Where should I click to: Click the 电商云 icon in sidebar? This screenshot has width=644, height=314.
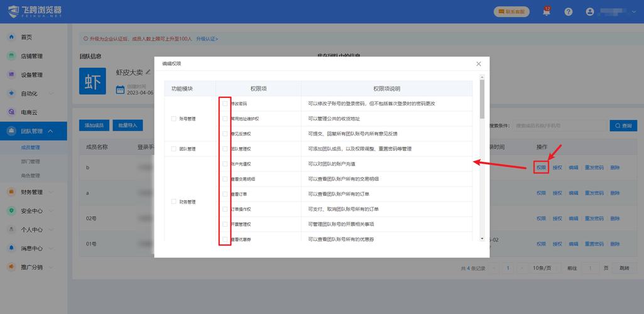pyautogui.click(x=11, y=112)
